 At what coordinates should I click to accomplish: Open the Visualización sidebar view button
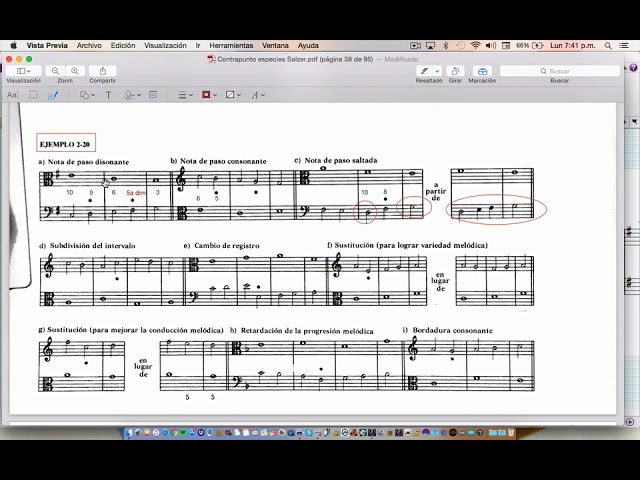click(23, 71)
